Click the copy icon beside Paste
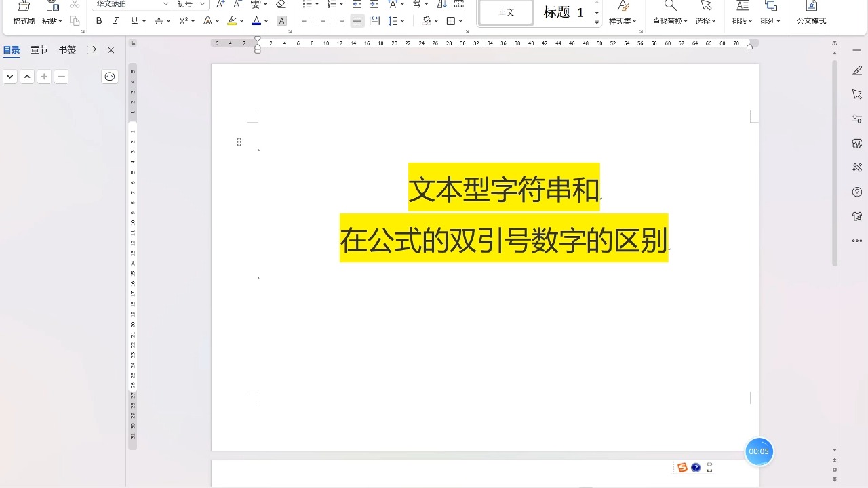The width and height of the screenshot is (868, 488). click(75, 21)
